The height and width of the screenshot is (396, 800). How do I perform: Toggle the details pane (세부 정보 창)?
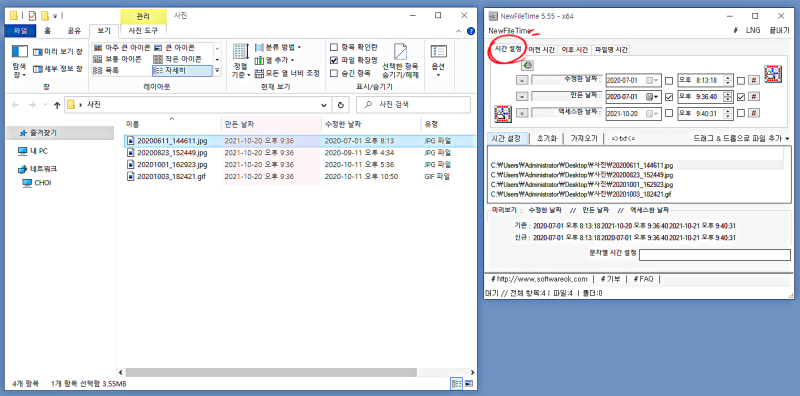[x=57, y=69]
